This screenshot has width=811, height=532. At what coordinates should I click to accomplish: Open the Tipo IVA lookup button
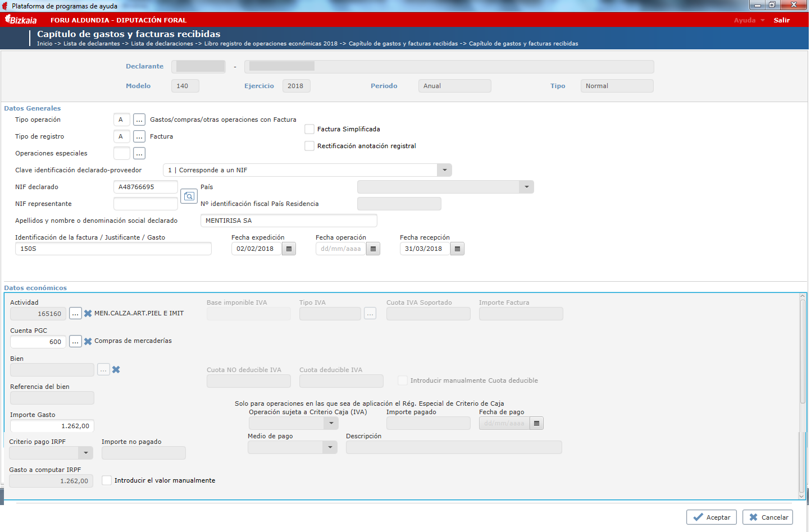click(x=370, y=314)
